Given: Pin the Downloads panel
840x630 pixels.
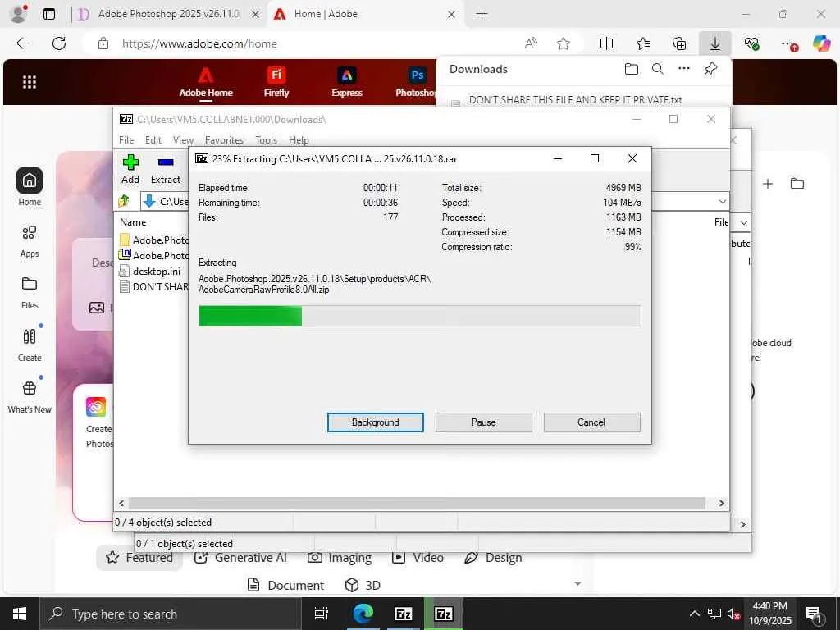Looking at the screenshot, I should click(711, 69).
